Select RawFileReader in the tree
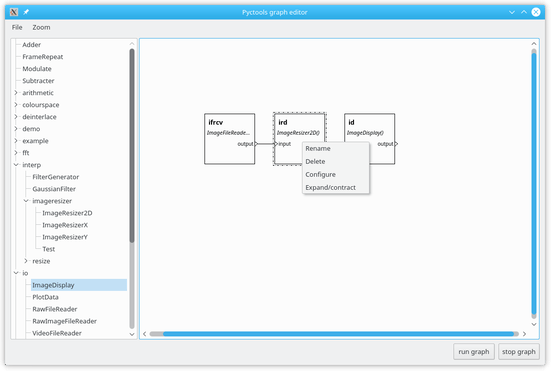 click(x=54, y=309)
